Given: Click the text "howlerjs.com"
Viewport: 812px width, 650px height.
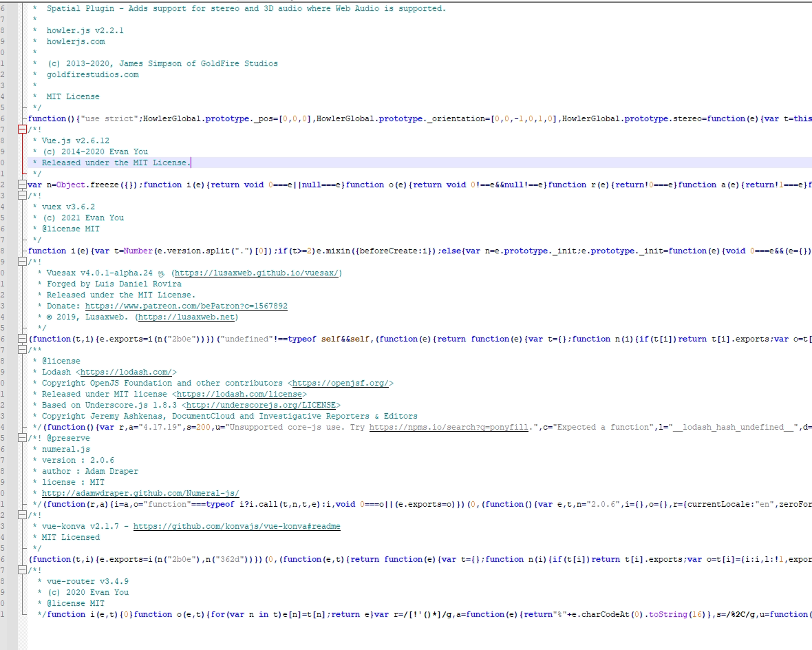Looking at the screenshot, I should pyautogui.click(x=76, y=41).
